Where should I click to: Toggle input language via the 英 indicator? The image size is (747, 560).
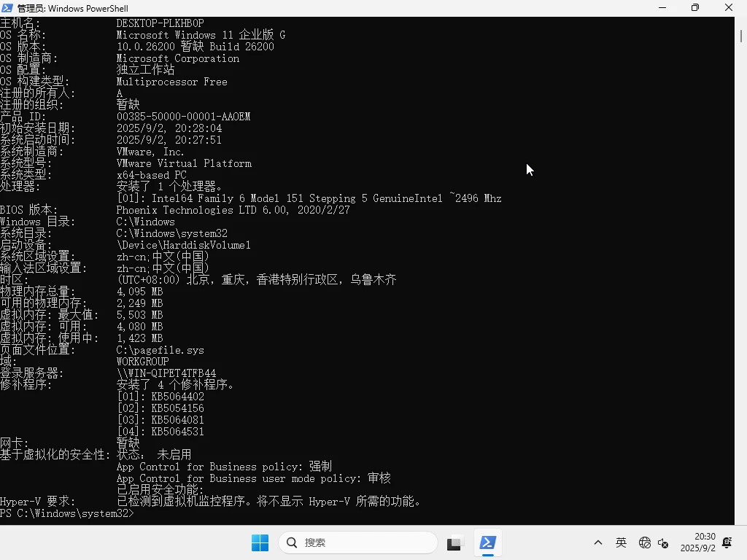pos(621,542)
